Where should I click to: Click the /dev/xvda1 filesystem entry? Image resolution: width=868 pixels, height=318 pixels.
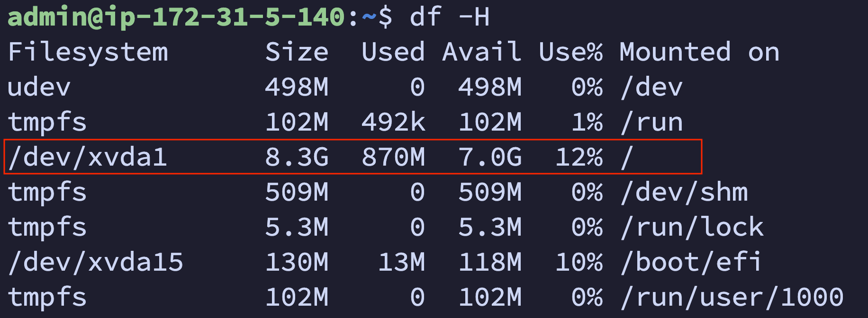point(88,157)
